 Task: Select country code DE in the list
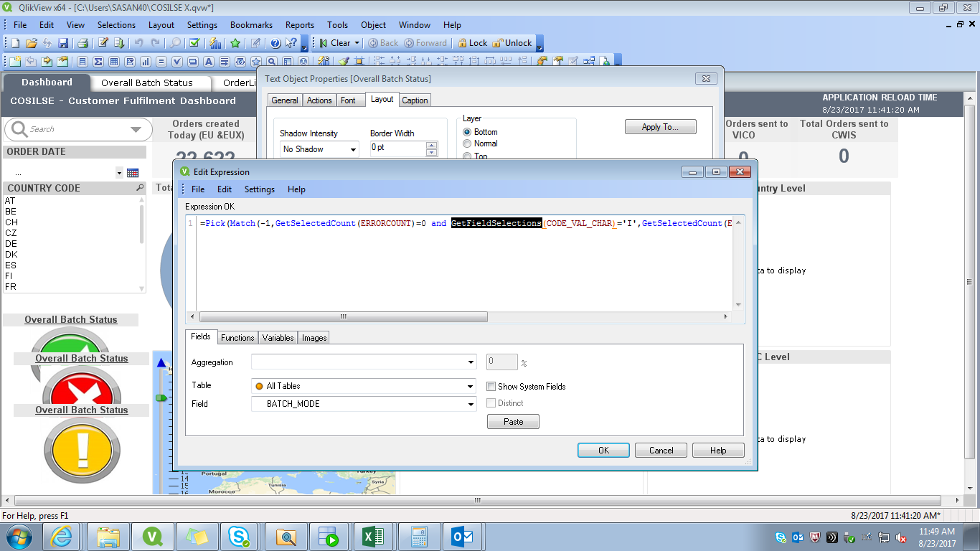(11, 244)
